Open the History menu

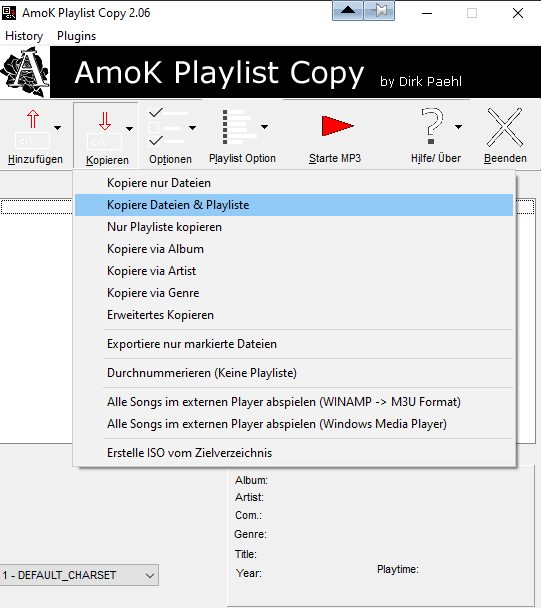click(24, 36)
